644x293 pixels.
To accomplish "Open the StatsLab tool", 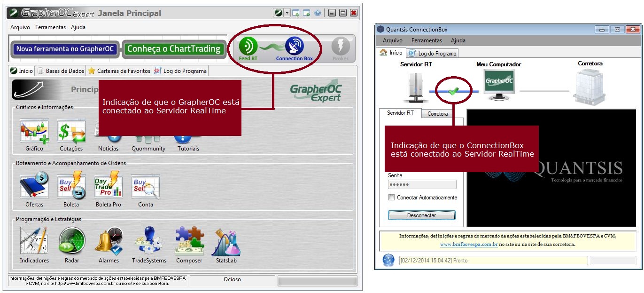I will click(x=226, y=245).
